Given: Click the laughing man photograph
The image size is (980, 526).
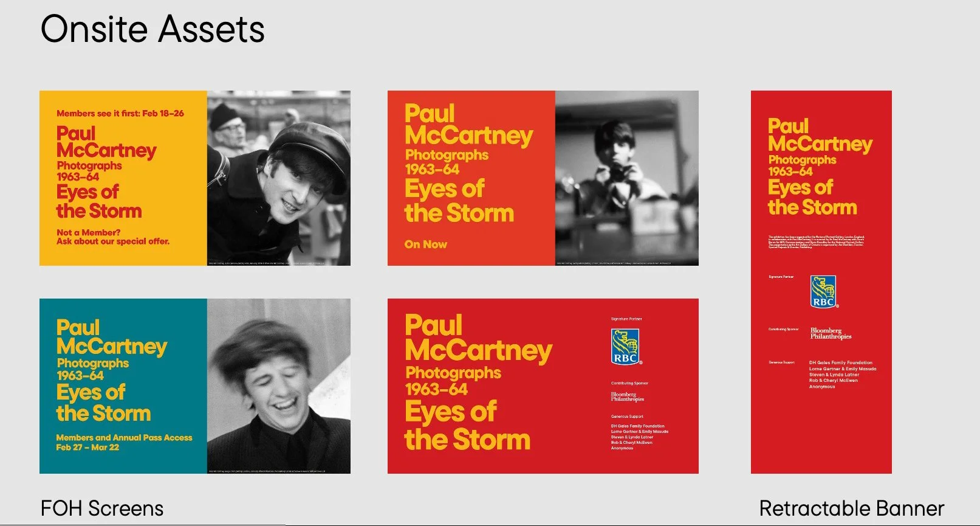Looking at the screenshot, I should (x=279, y=386).
